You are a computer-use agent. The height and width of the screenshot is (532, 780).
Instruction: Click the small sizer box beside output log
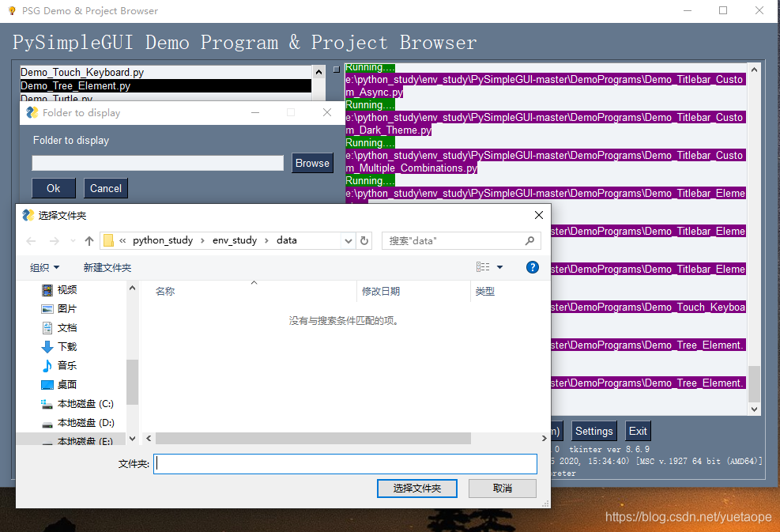(337, 70)
